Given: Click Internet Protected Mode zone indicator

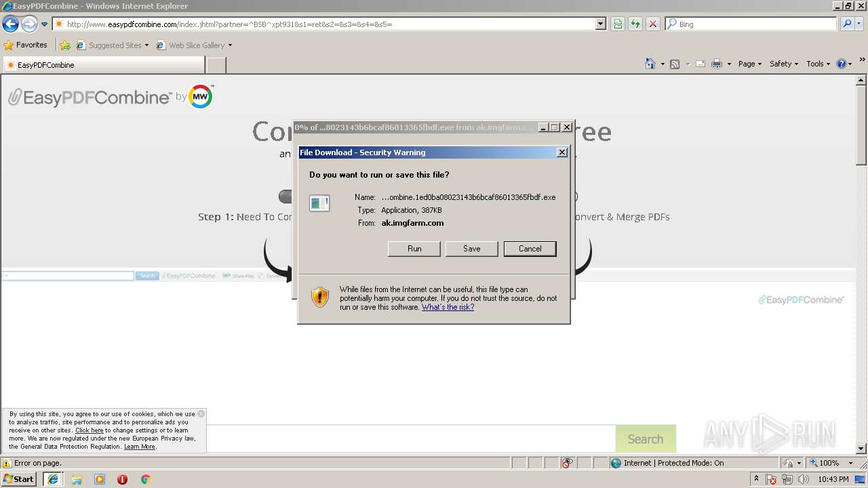Looking at the screenshot, I should [x=667, y=463].
